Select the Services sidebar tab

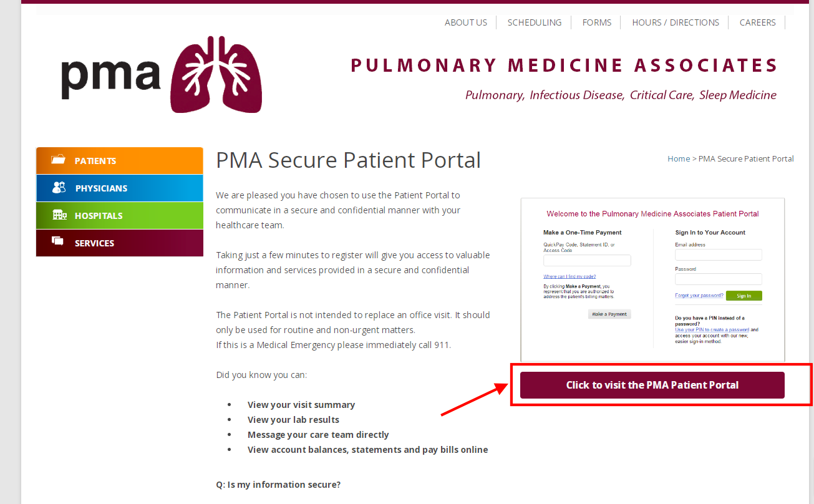(120, 243)
